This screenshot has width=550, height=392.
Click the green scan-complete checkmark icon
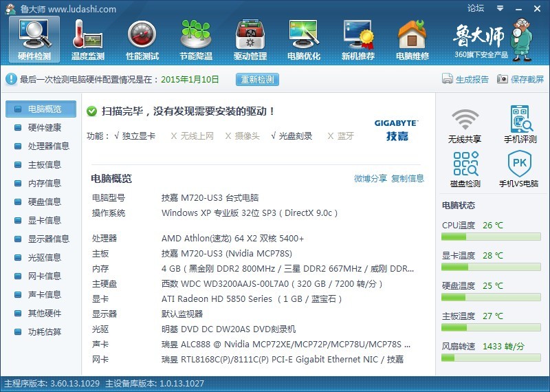pyautogui.click(x=91, y=111)
